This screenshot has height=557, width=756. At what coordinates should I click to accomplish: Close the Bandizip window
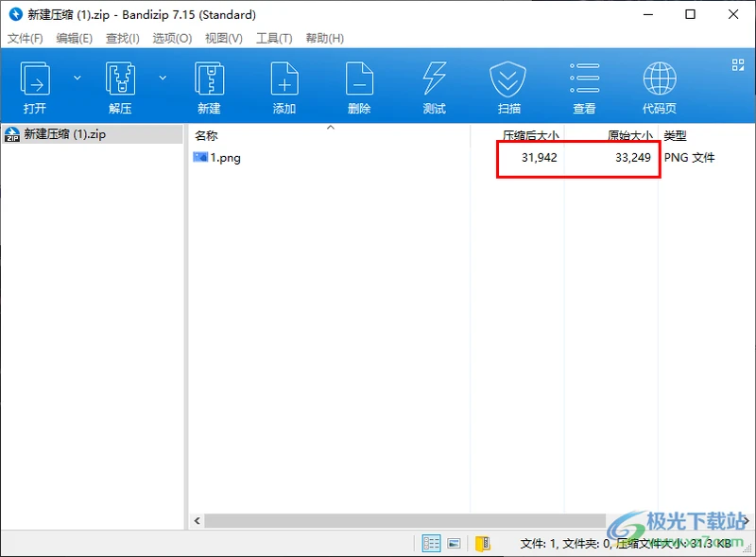pyautogui.click(x=733, y=14)
